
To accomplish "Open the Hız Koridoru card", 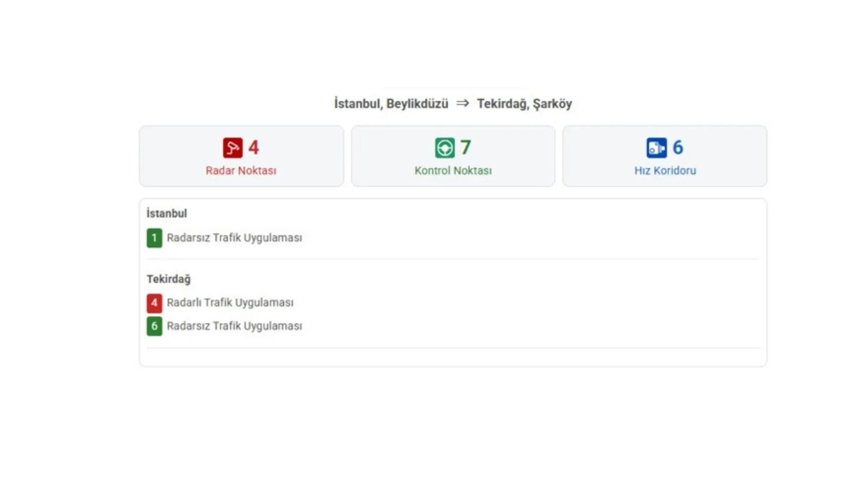I will tap(665, 156).
